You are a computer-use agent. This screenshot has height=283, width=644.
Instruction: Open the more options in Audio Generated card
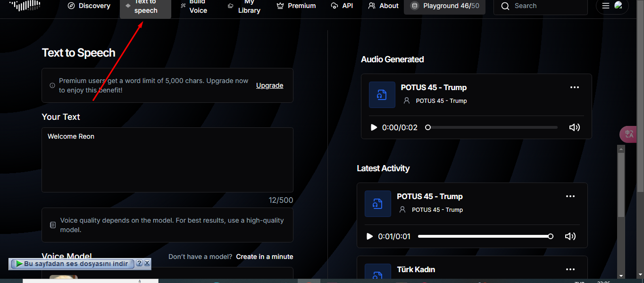(x=575, y=87)
